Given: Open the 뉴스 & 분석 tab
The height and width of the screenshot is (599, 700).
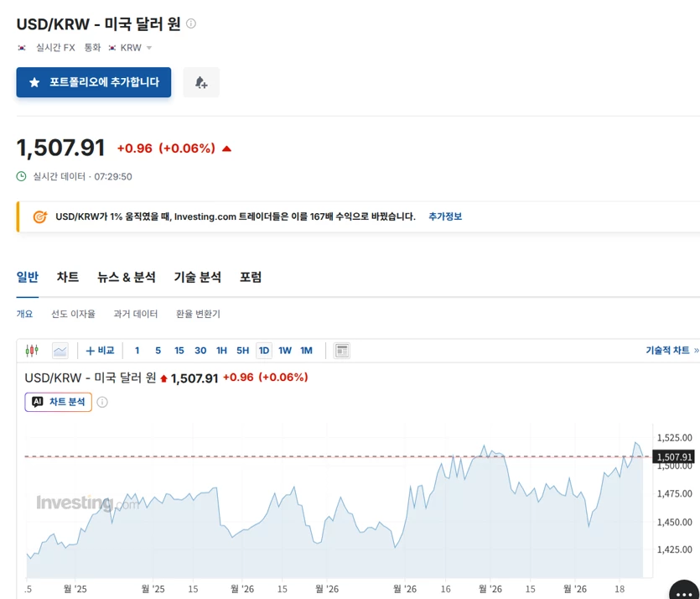Looking at the screenshot, I should [127, 277].
